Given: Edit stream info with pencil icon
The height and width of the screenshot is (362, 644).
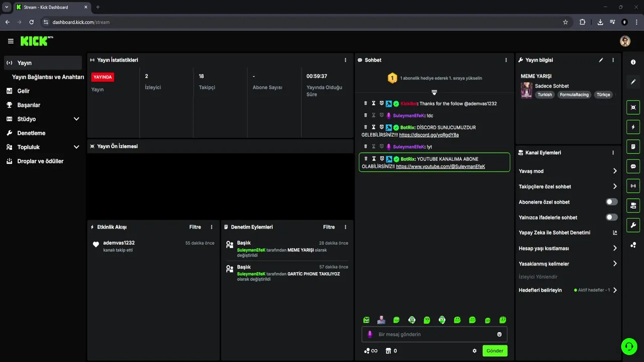Looking at the screenshot, I should pyautogui.click(x=601, y=60).
